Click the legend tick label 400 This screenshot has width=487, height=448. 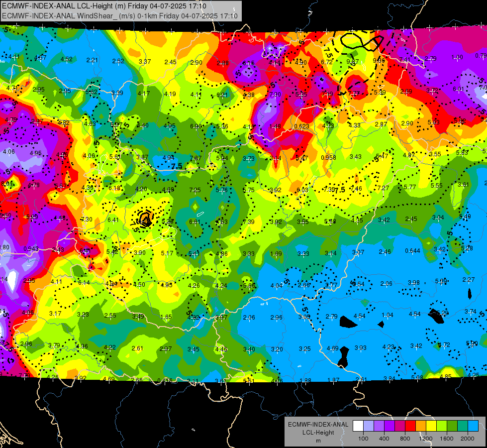384,439
